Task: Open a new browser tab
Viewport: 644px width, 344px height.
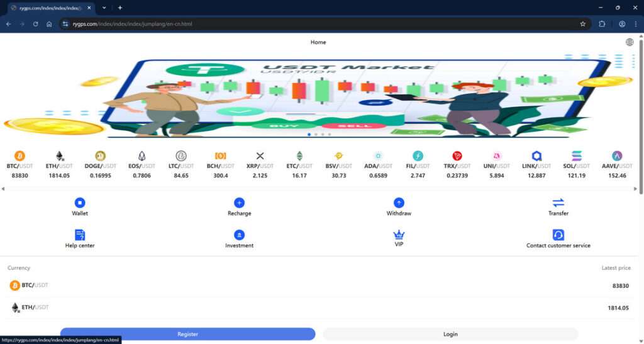Action: pyautogui.click(x=120, y=8)
